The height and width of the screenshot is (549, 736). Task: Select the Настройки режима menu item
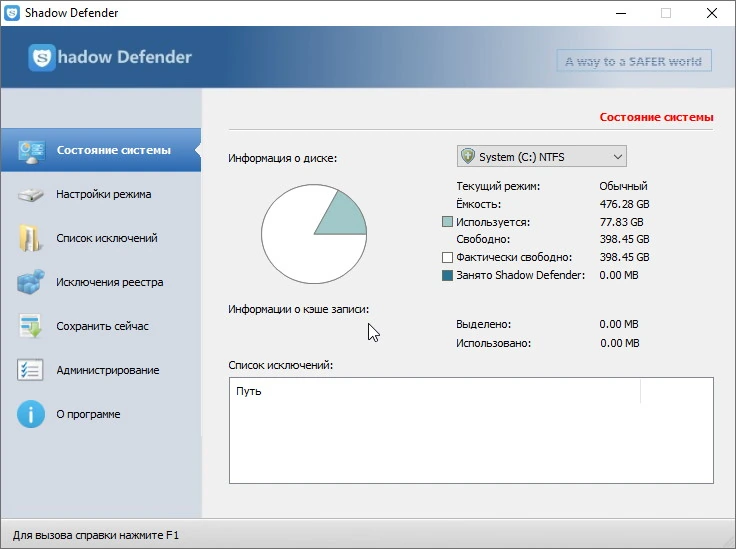pyautogui.click(x=104, y=194)
